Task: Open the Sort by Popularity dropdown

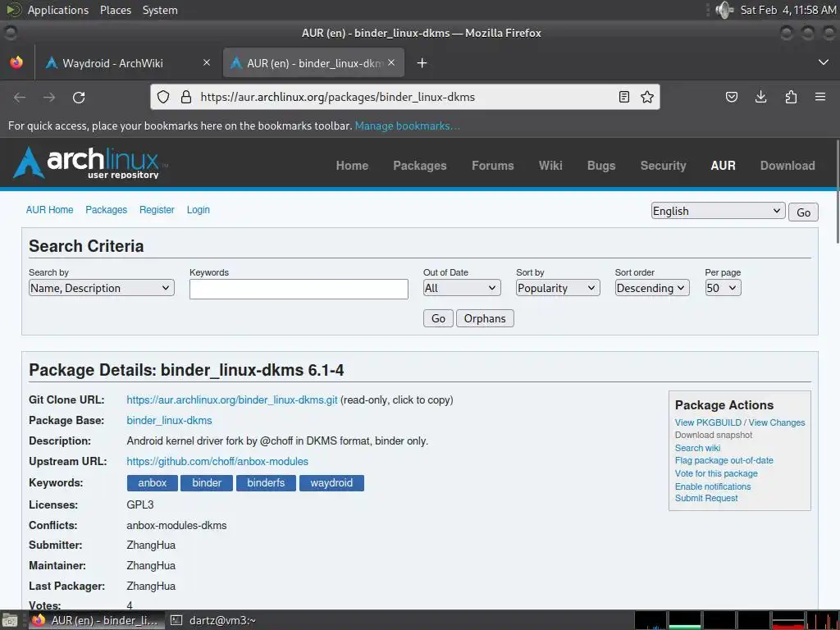Action: [x=558, y=288]
